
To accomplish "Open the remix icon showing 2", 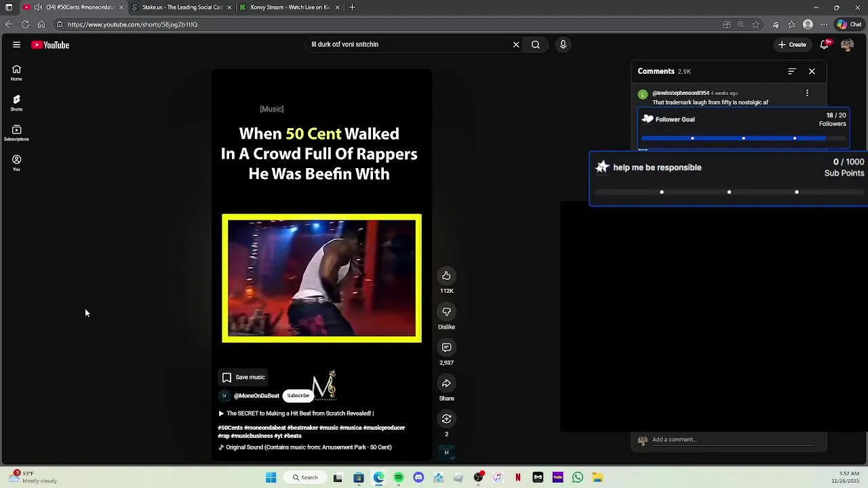I will pyautogui.click(x=446, y=419).
